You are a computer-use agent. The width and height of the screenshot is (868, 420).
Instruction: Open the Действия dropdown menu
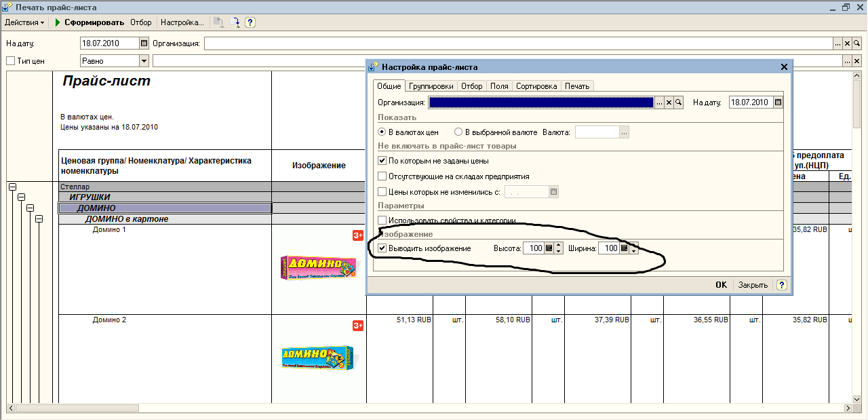click(24, 22)
